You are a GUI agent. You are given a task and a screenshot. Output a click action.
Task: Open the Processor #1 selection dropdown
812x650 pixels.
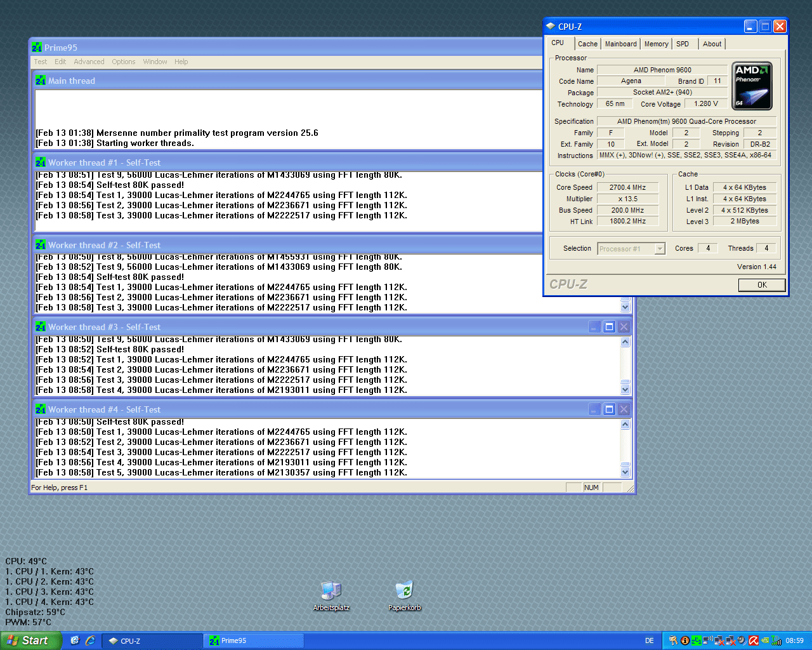(631, 249)
